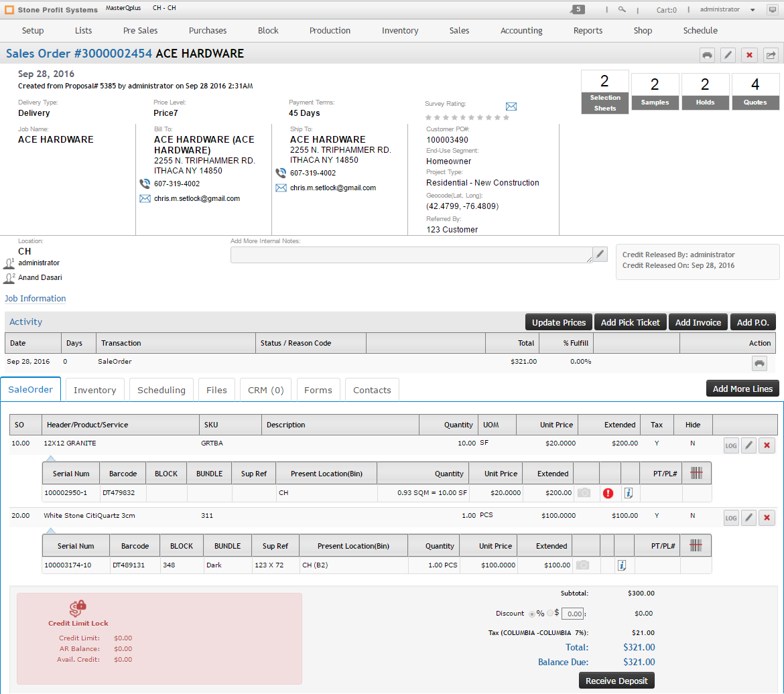784x694 pixels.
Task: Edit the sales order with header pencil icon
Action: click(x=728, y=55)
